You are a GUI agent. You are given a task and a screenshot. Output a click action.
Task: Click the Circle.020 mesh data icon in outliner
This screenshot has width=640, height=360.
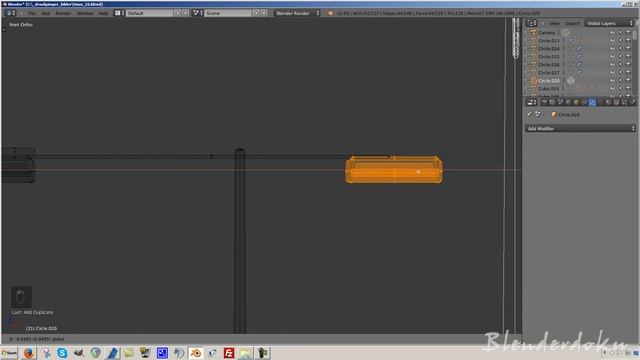point(571,81)
